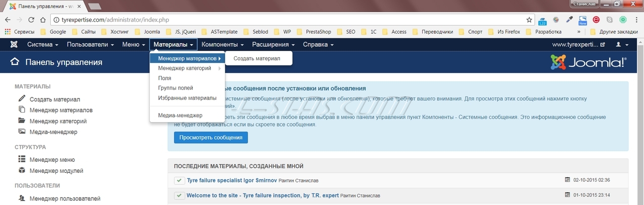
Task: Open Chrome's three-dot menu
Action: click(x=636, y=20)
